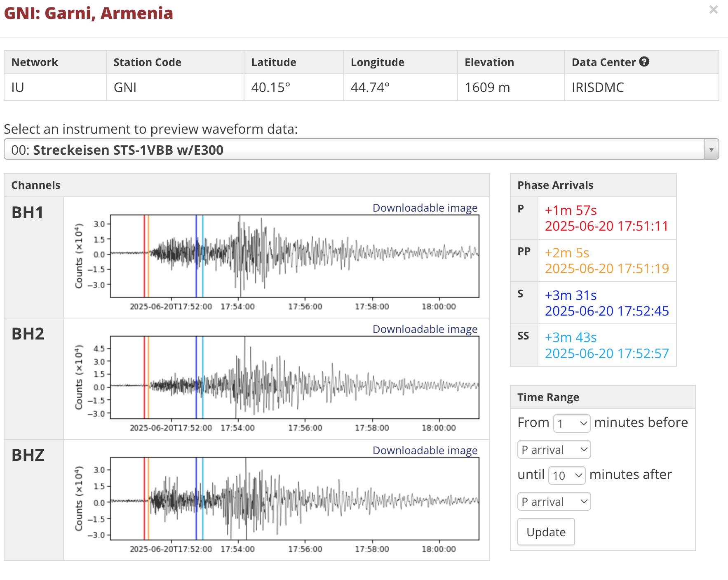Click the Channels panel header
The width and height of the screenshot is (728, 580).
click(247, 185)
